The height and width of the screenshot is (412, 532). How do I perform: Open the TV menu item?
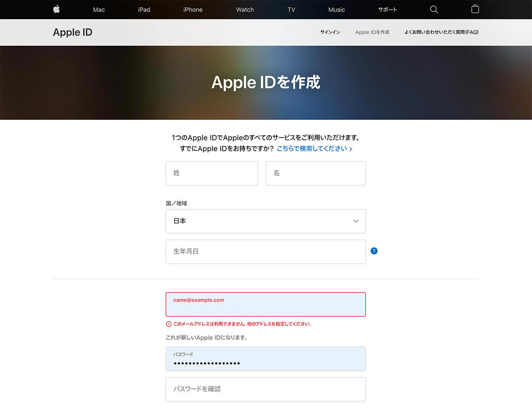coord(291,10)
